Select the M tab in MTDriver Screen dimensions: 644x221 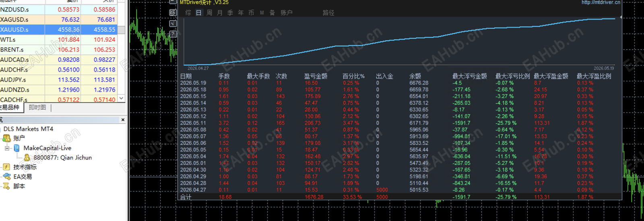tap(262, 13)
